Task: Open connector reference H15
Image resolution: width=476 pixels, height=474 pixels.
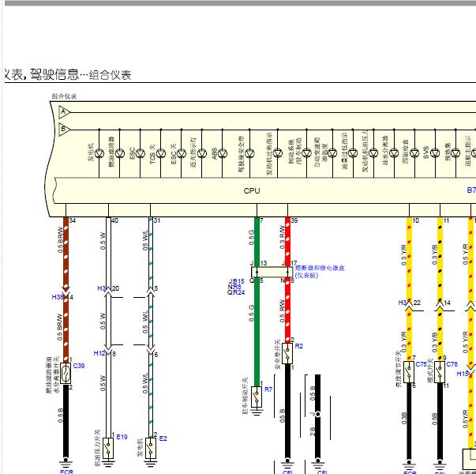Action: [x=463, y=374]
